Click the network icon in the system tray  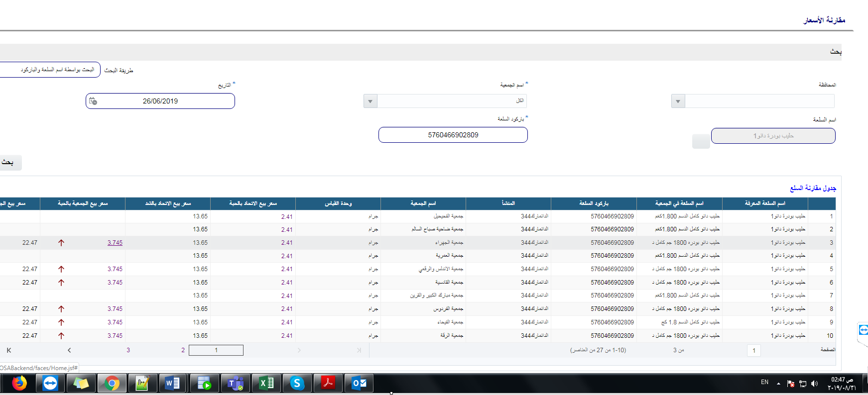point(803,384)
